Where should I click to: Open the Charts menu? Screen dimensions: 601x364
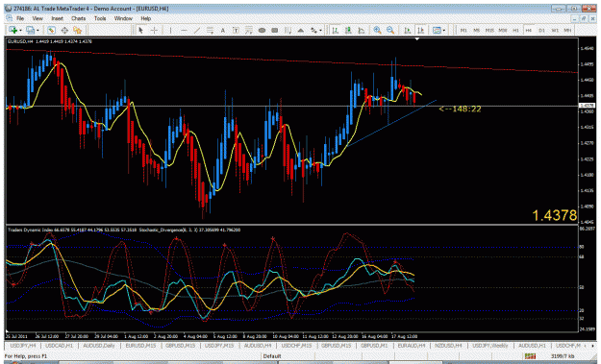(x=78, y=18)
